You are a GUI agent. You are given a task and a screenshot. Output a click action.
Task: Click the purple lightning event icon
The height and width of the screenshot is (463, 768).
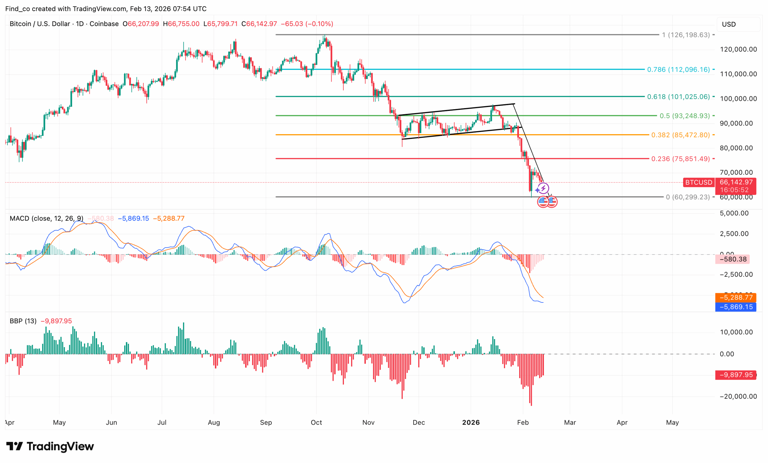point(543,188)
